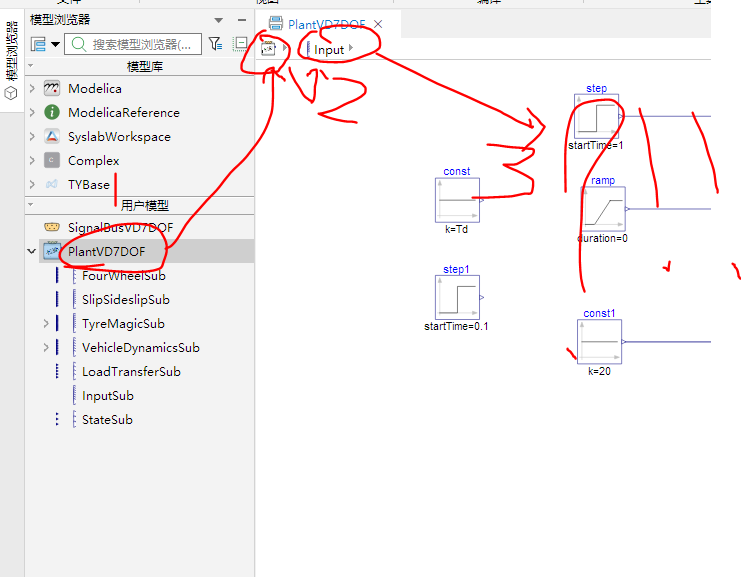
Task: Switch to the PlantVD7DOF document tab
Action: [x=327, y=24]
